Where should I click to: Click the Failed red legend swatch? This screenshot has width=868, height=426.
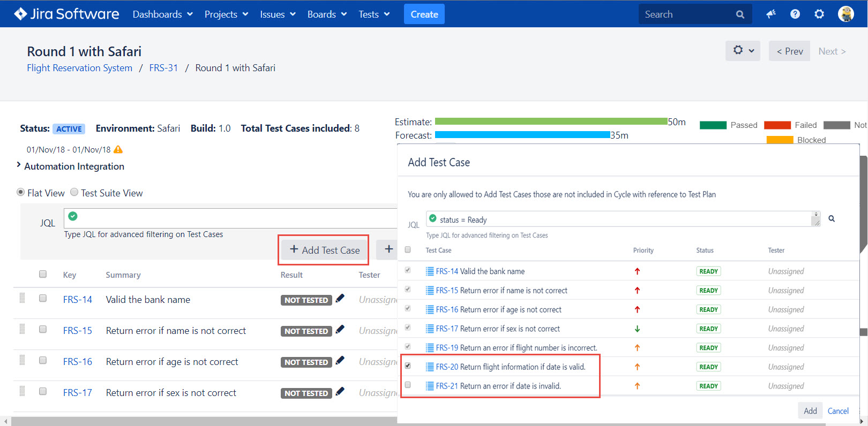(x=777, y=125)
